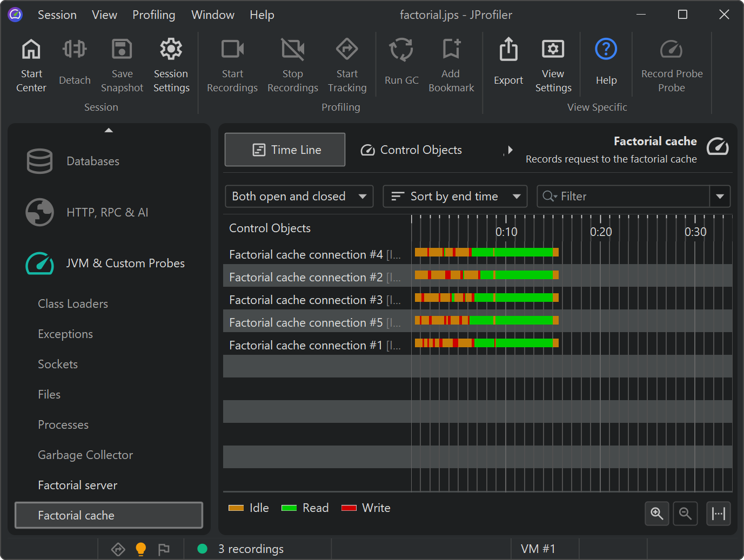This screenshot has height=560, width=744.
Task: Click the Run GC icon
Action: (x=401, y=50)
